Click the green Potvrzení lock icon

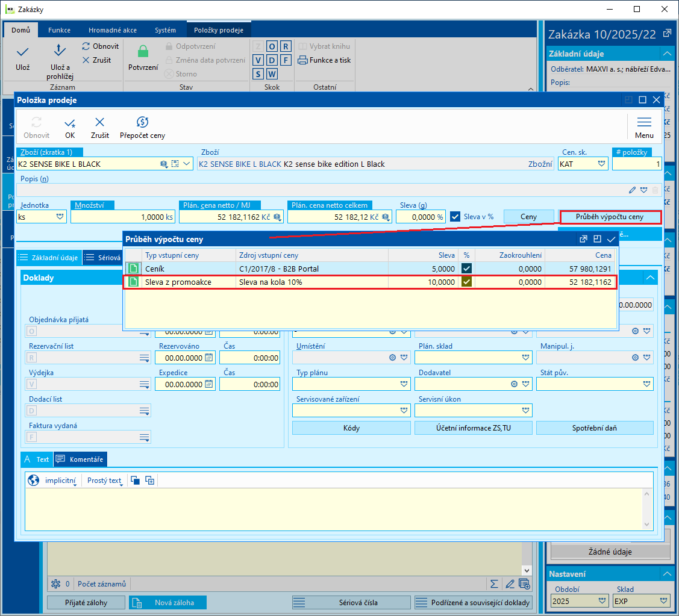pyautogui.click(x=143, y=52)
